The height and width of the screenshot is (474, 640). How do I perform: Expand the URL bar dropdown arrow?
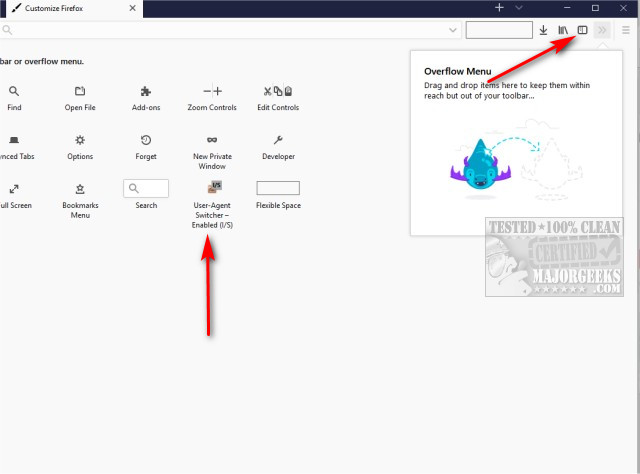pyautogui.click(x=453, y=30)
